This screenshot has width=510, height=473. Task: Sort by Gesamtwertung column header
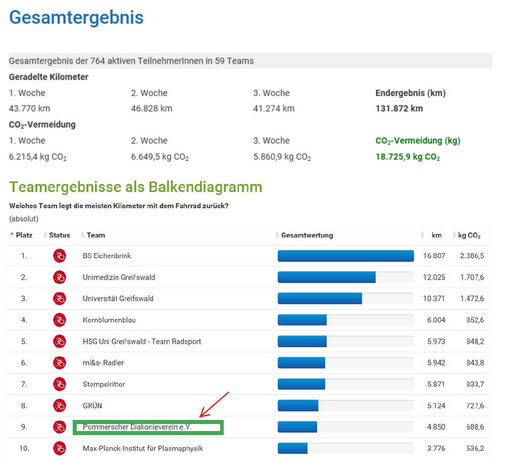click(x=307, y=235)
